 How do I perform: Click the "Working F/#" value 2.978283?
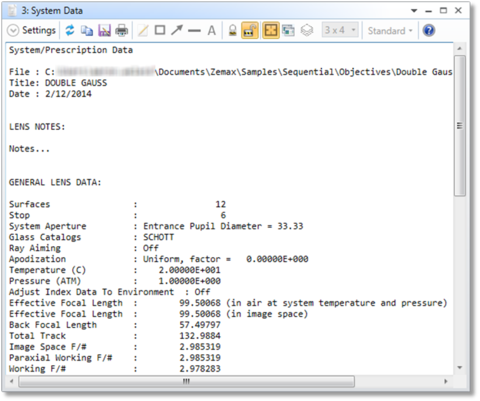(x=200, y=369)
